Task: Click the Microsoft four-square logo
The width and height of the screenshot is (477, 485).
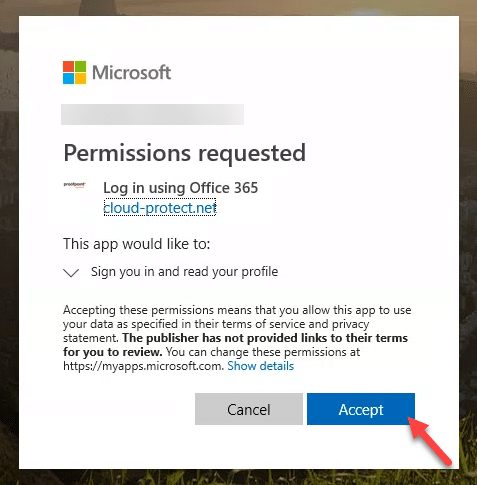Action: click(74, 72)
